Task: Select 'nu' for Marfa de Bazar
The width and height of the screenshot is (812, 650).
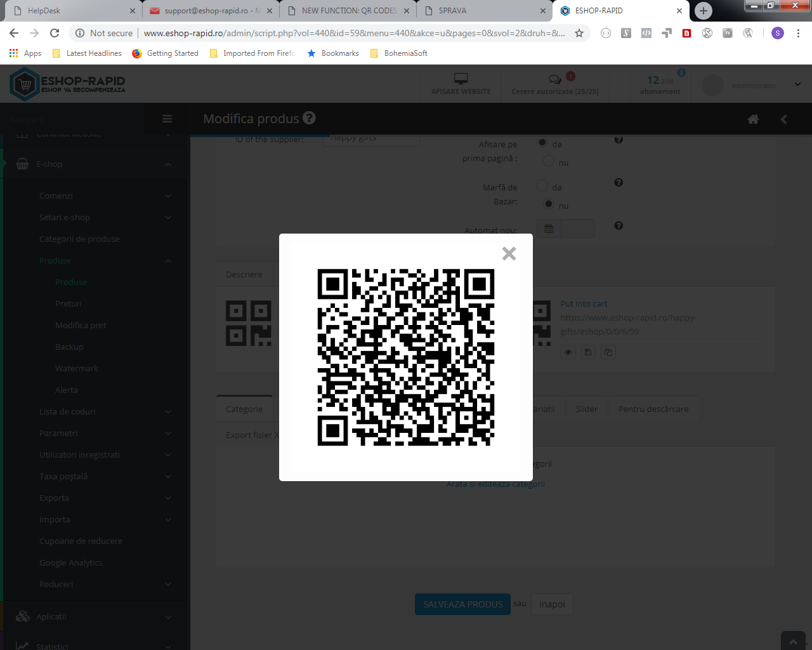Action: click(x=549, y=204)
